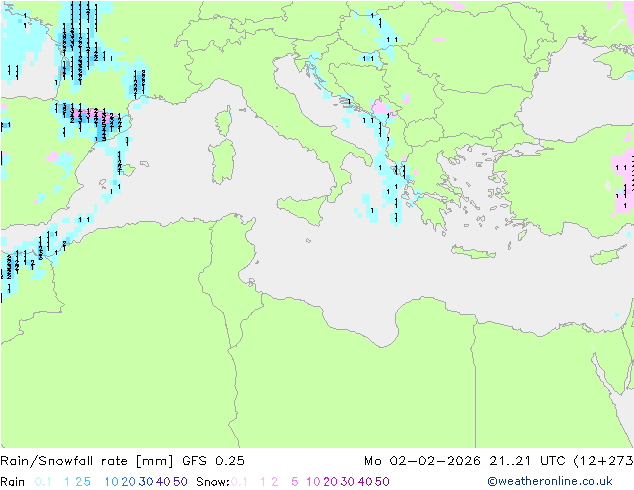
Task: Click the island of Sardinia on map
Action: click(222, 161)
